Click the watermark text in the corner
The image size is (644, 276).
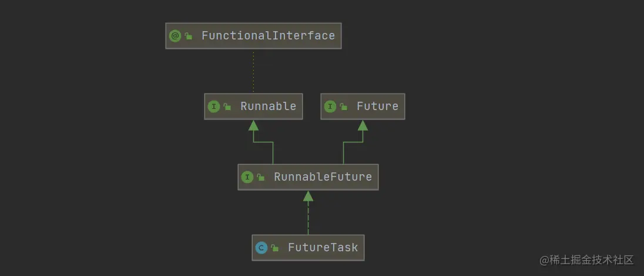pyautogui.click(x=587, y=260)
